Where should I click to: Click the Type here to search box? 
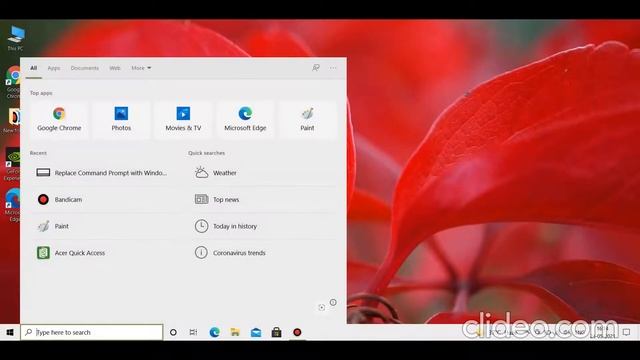[x=92, y=332]
